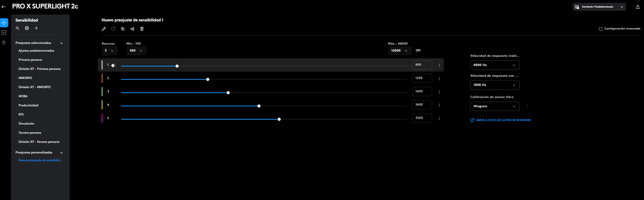
Task: Collapse the Preajustes seleccionados section
Action: [62, 43]
